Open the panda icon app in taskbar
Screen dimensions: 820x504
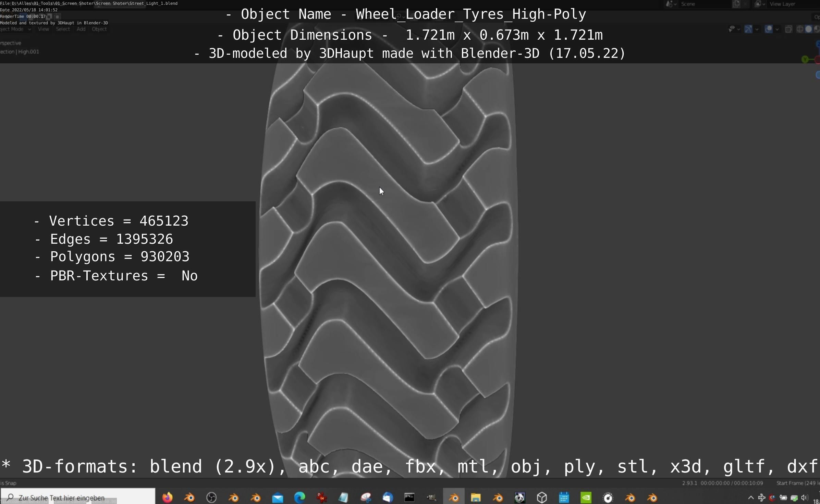(x=520, y=497)
